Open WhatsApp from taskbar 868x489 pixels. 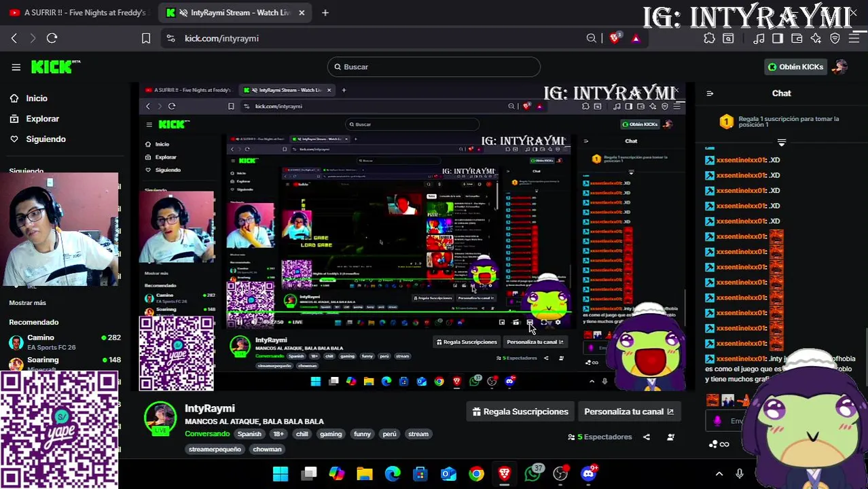(x=532, y=473)
